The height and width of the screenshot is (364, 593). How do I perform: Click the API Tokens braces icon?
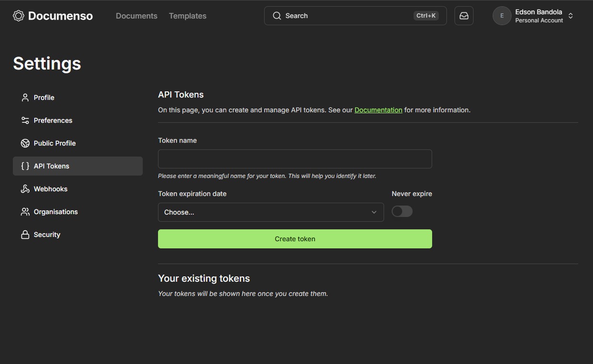tap(25, 166)
